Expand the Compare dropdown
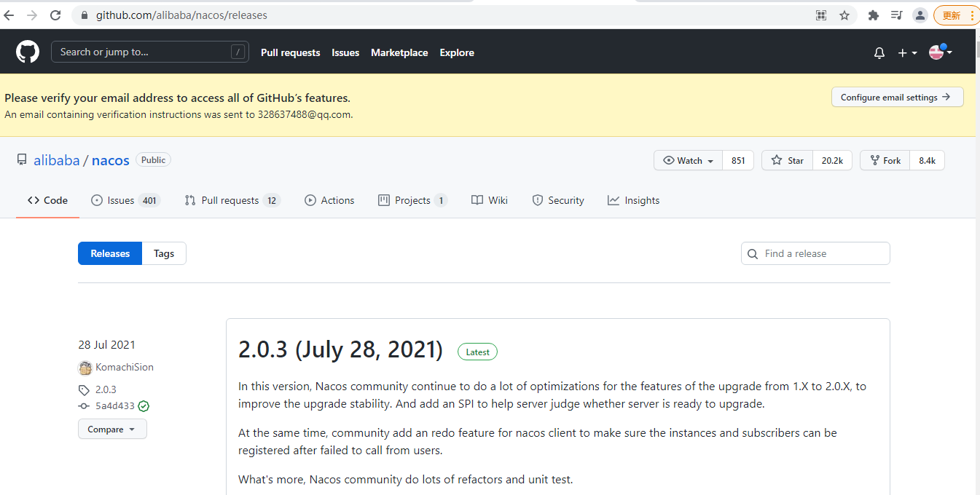Screen dimensions: 980x495 [112, 429]
